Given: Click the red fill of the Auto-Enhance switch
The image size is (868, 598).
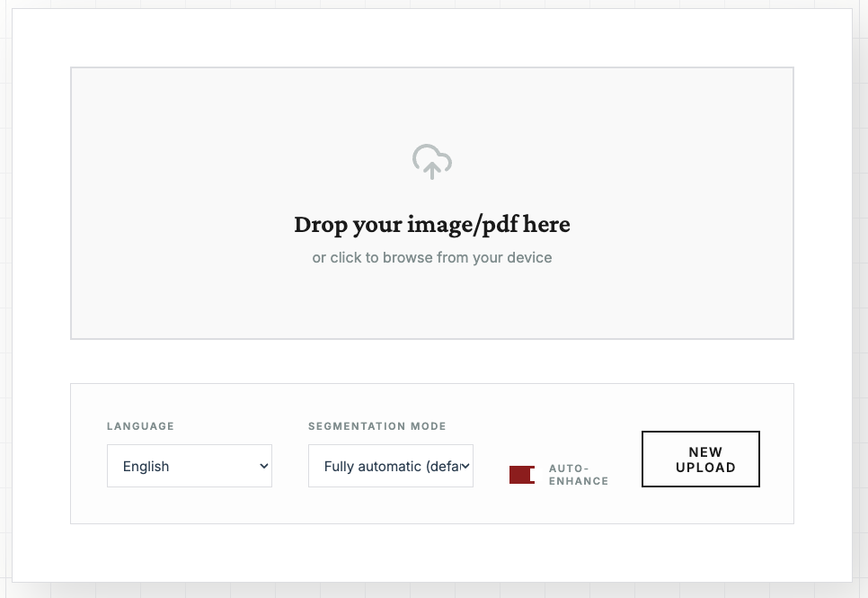Looking at the screenshot, I should pos(518,475).
